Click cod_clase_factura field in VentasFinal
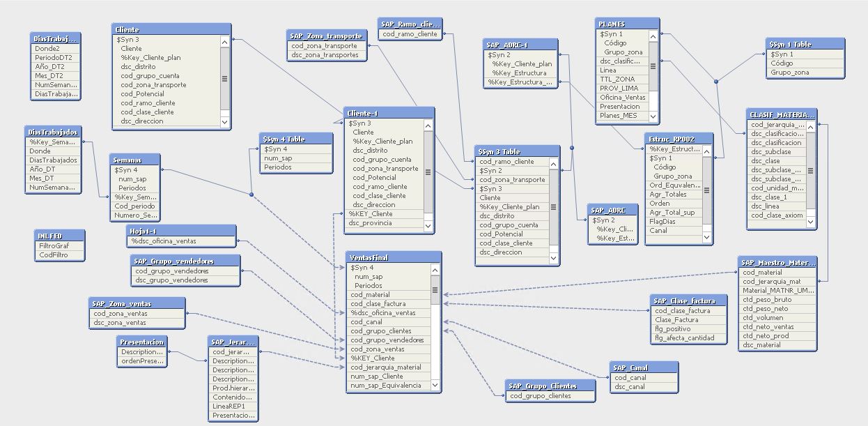This screenshot has height=426, width=868. (x=389, y=304)
